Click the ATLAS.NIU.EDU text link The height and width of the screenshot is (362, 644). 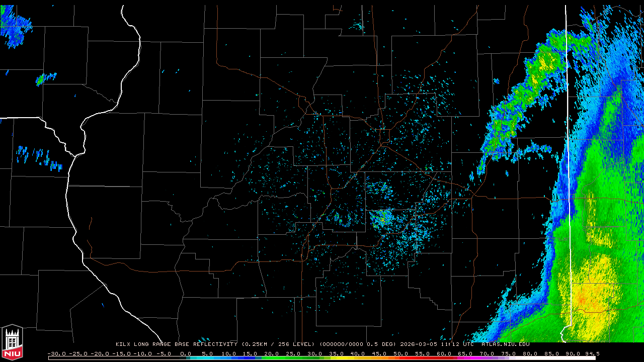click(505, 344)
